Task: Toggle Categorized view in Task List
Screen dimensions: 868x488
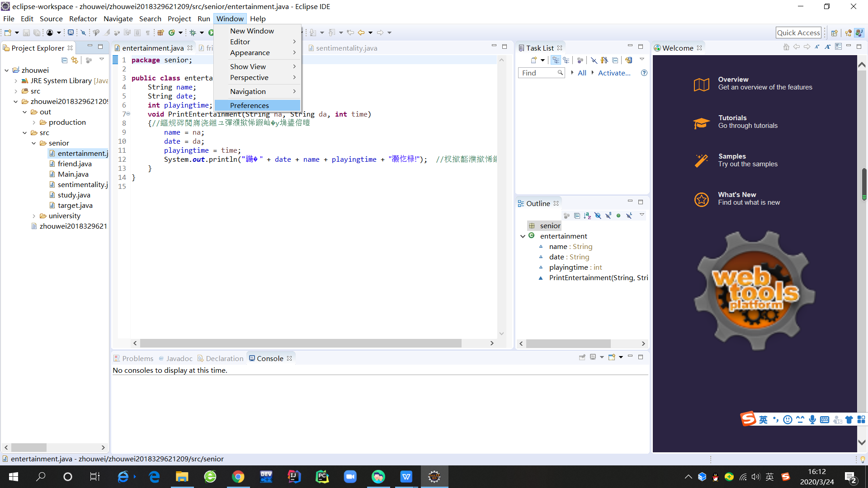Action: click(556, 60)
